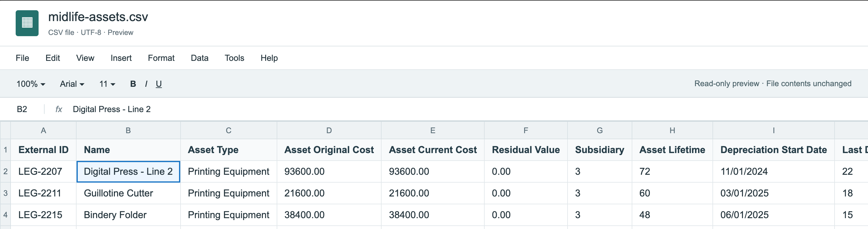Click the Subsidiary header cell
The height and width of the screenshot is (229, 868).
[599, 150]
